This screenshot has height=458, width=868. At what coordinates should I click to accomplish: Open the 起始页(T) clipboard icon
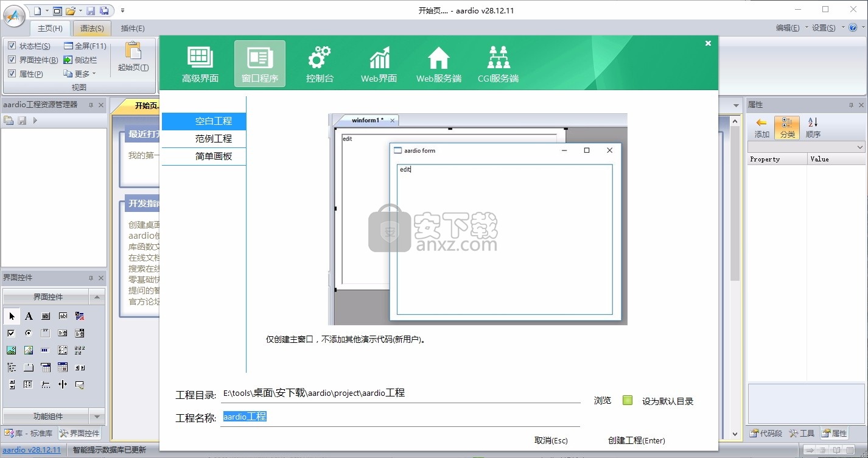pyautogui.click(x=133, y=57)
